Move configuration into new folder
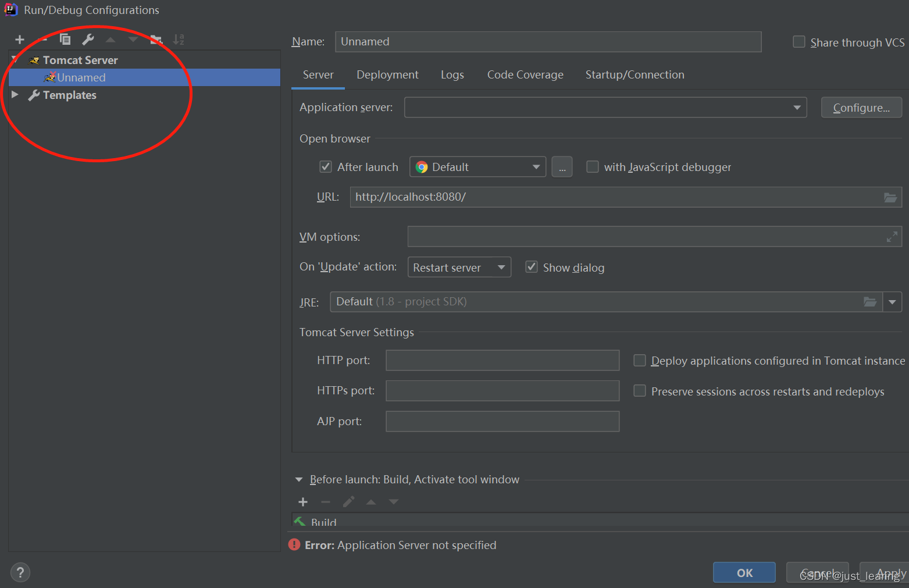The height and width of the screenshot is (588, 909). [x=156, y=40]
